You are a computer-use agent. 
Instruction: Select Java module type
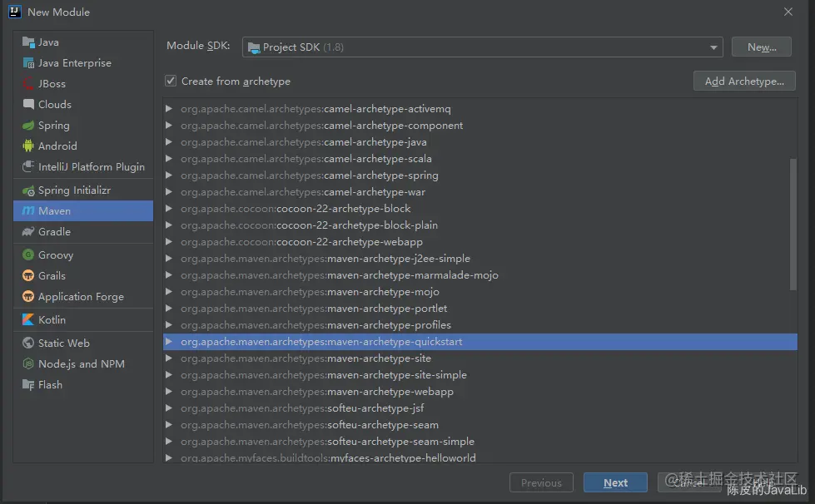click(x=83, y=42)
